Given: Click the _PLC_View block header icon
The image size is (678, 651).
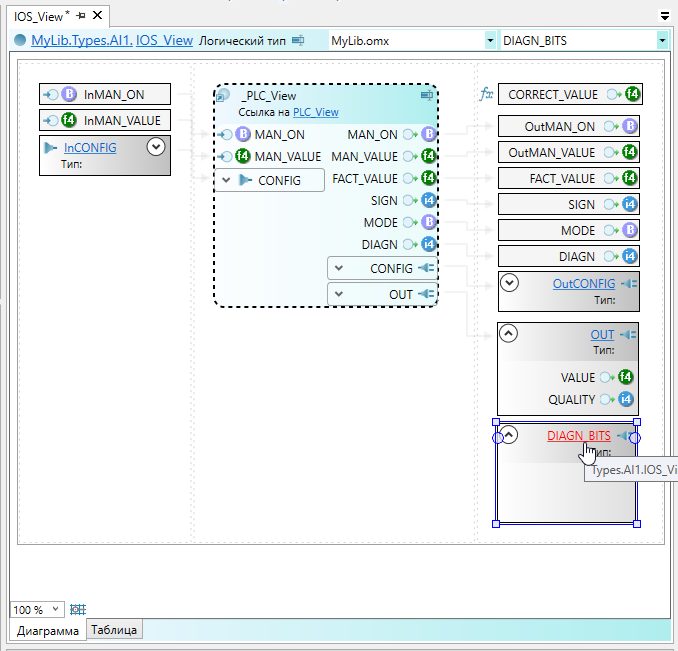Looking at the screenshot, I should point(224,96).
